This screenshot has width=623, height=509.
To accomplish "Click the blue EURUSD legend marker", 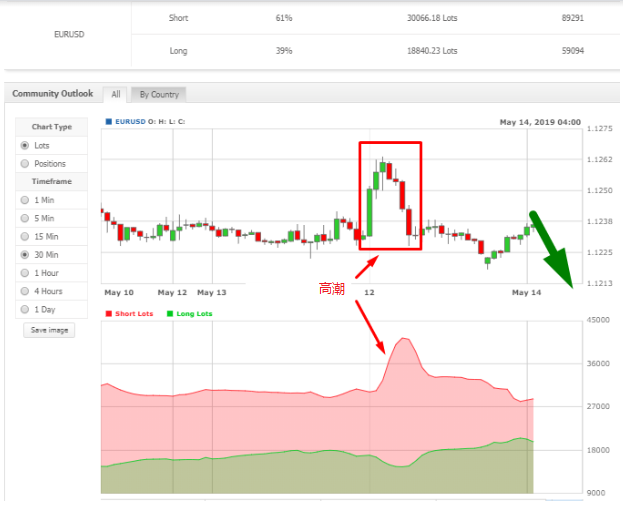I will click(x=109, y=122).
